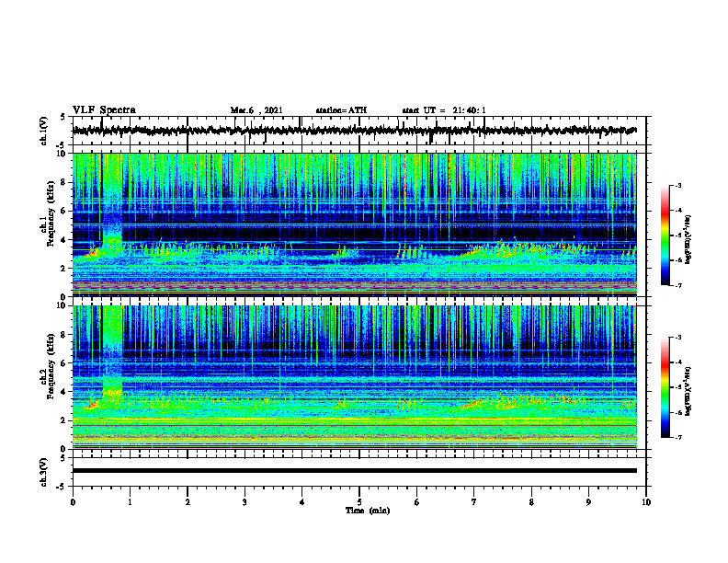The height and width of the screenshot is (563, 728).
Task: Click time-axis tick label "7"
Action: [x=474, y=502]
